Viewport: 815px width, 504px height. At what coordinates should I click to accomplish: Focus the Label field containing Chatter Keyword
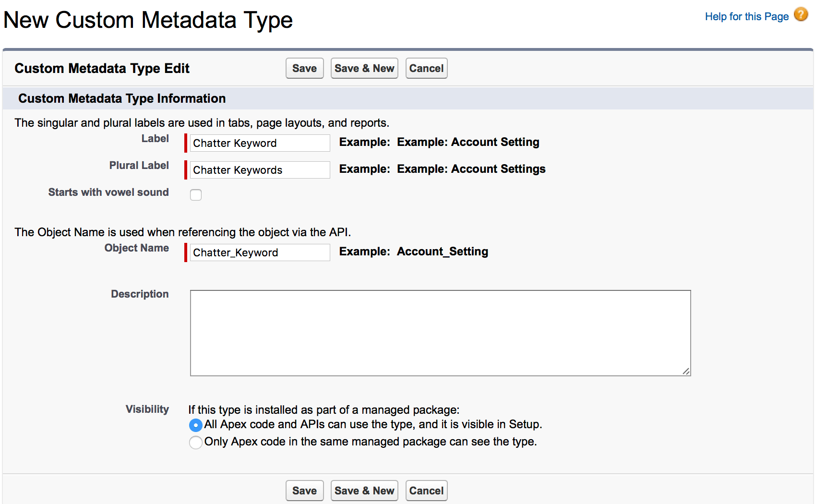coord(260,143)
